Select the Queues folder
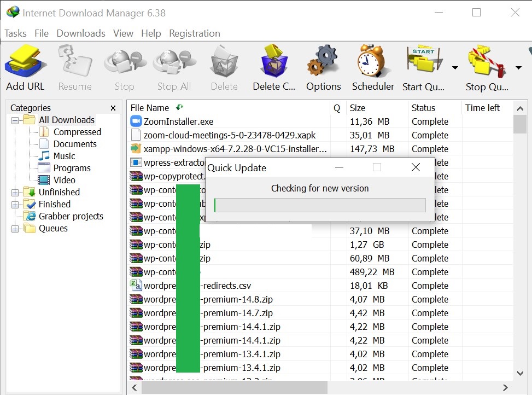The image size is (532, 395). [53, 228]
